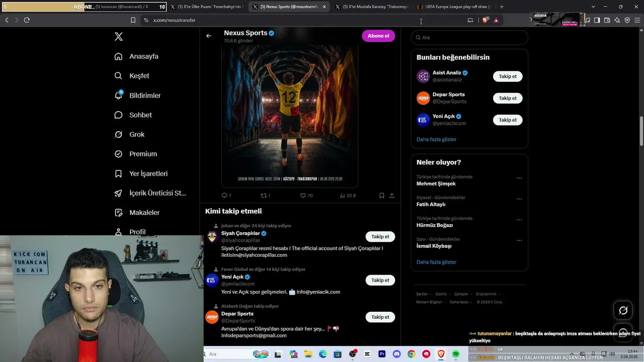
Task: Bookmark this page in address bar
Action: 133,20
